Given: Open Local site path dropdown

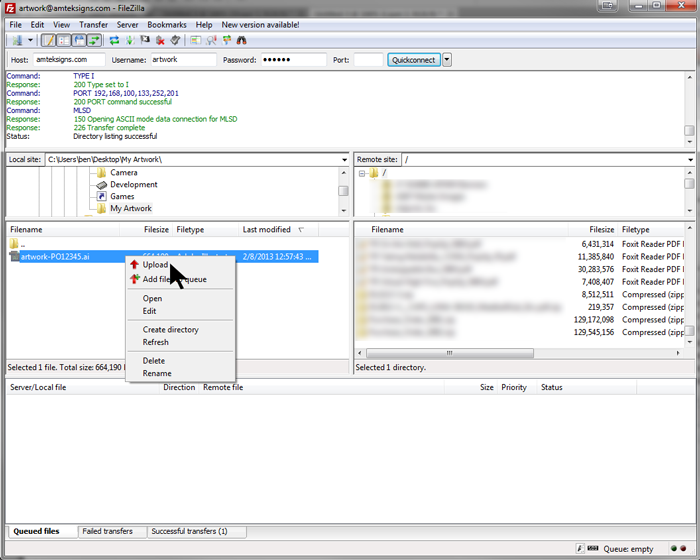Looking at the screenshot, I should [344, 160].
